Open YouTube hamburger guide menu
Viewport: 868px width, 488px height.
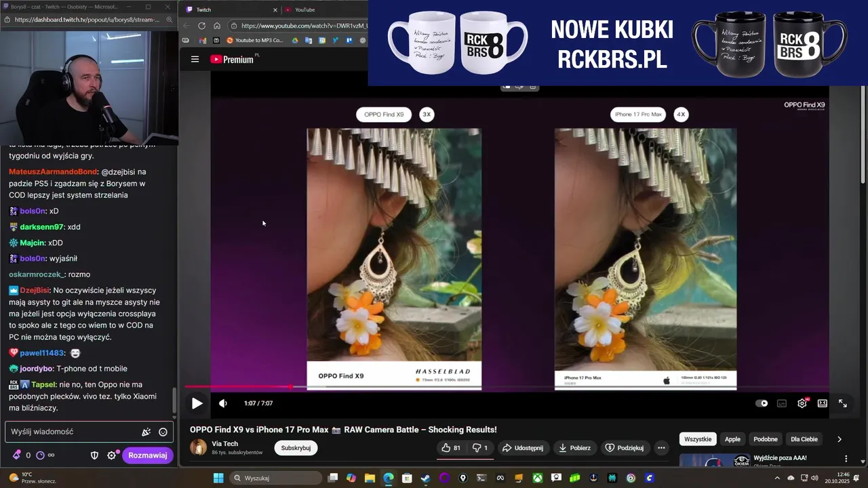pos(195,59)
